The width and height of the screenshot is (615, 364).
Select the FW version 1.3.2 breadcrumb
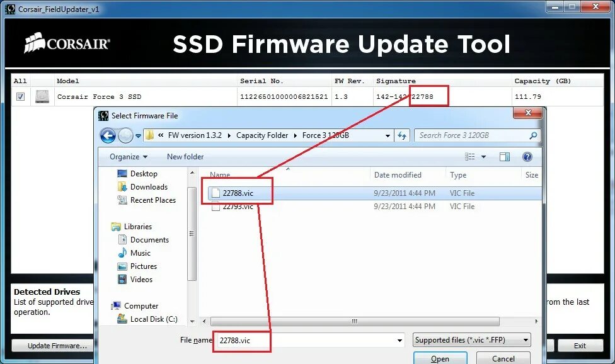click(195, 135)
